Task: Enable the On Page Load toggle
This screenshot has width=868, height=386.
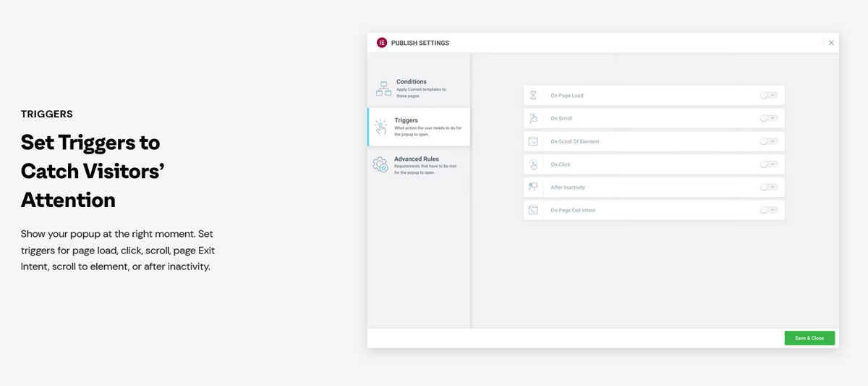Action: pyautogui.click(x=769, y=96)
